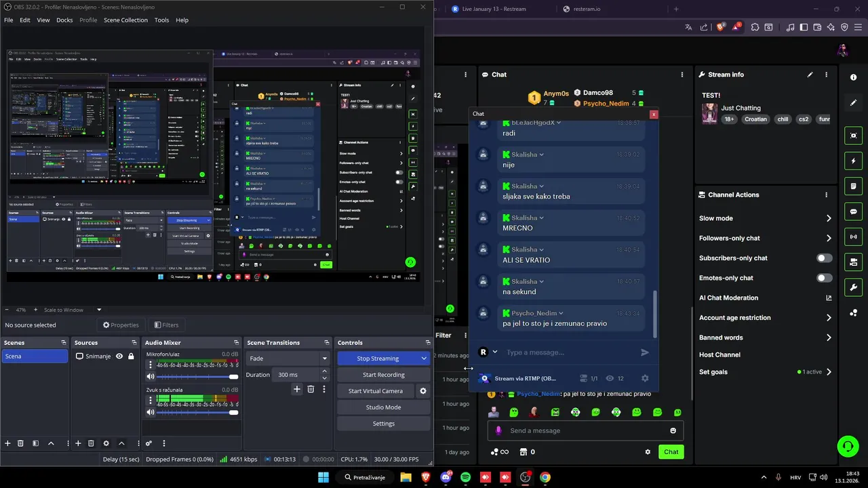Click Start Recording button
Screen dimensions: 868x488
384,375
